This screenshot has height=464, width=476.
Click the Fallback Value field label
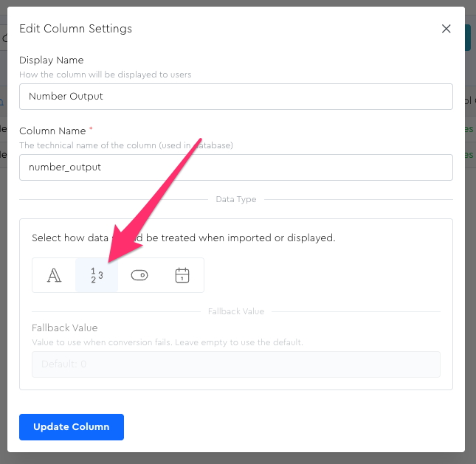click(x=65, y=328)
